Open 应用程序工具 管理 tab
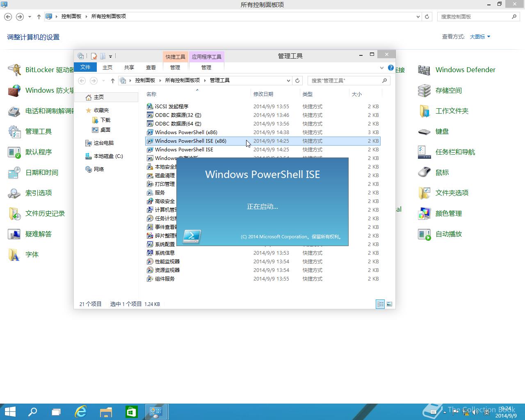 click(206, 67)
